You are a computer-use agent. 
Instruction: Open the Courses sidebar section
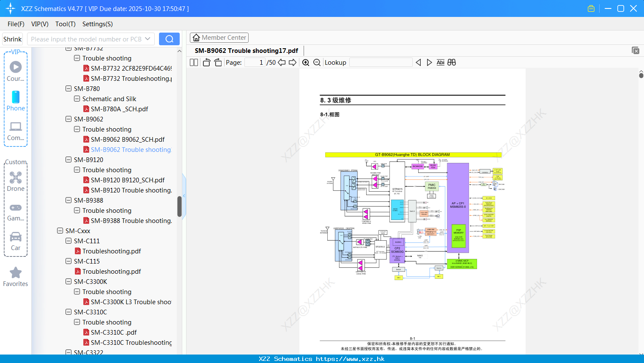click(x=16, y=71)
